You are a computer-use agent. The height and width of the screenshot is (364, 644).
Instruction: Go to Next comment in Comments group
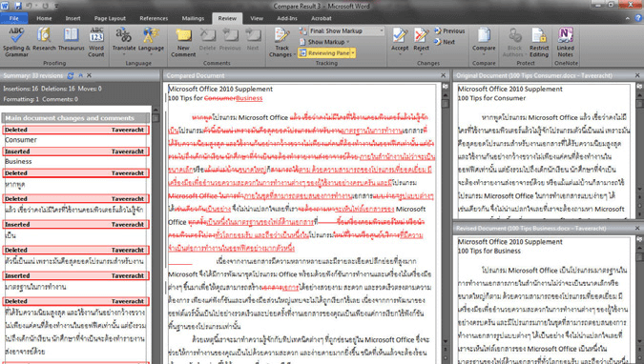coord(253,38)
